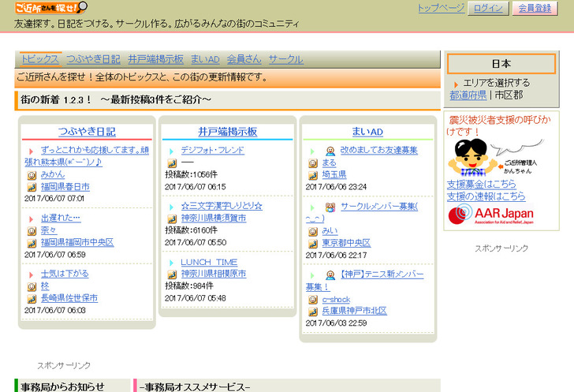Click the AAR Japan logo banner
The width and height of the screenshot is (574, 392).
click(490, 215)
